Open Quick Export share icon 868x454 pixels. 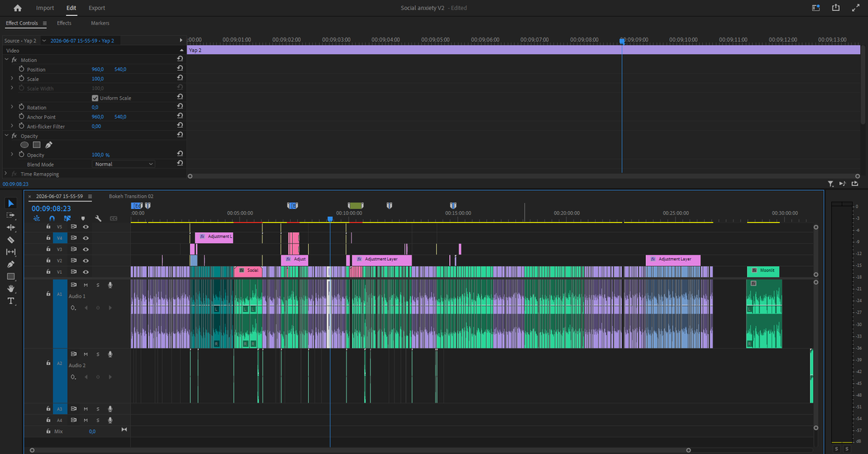click(x=836, y=8)
